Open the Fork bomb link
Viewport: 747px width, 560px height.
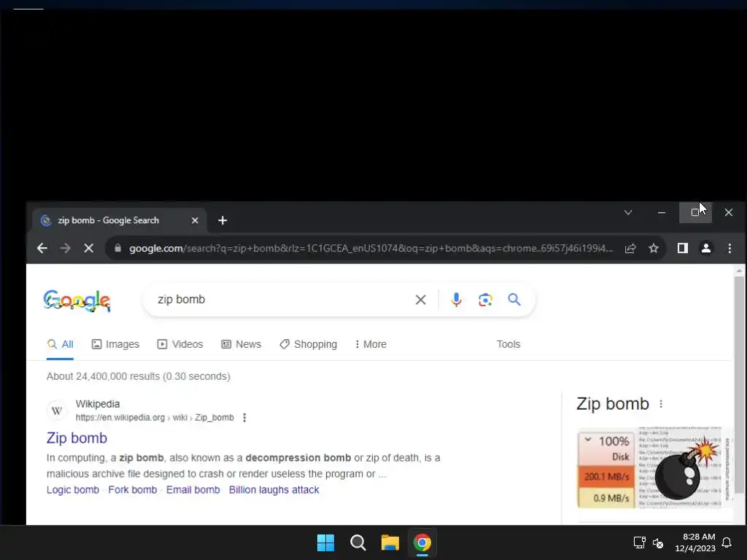(133, 489)
